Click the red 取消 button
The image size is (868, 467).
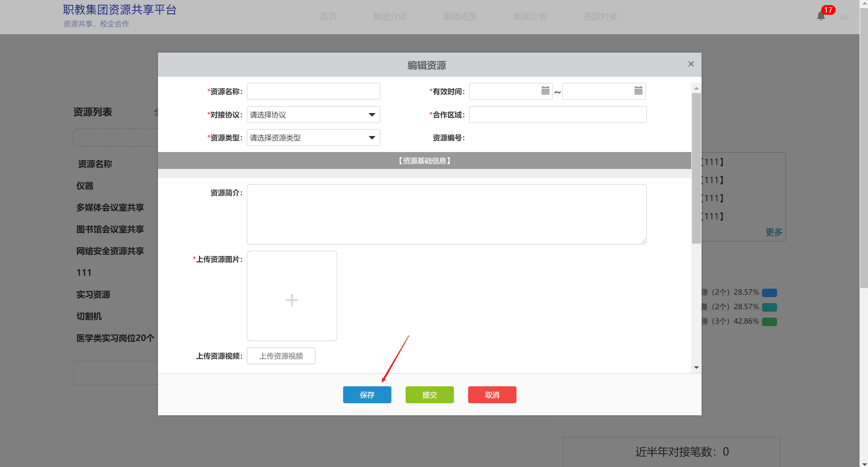pos(492,394)
